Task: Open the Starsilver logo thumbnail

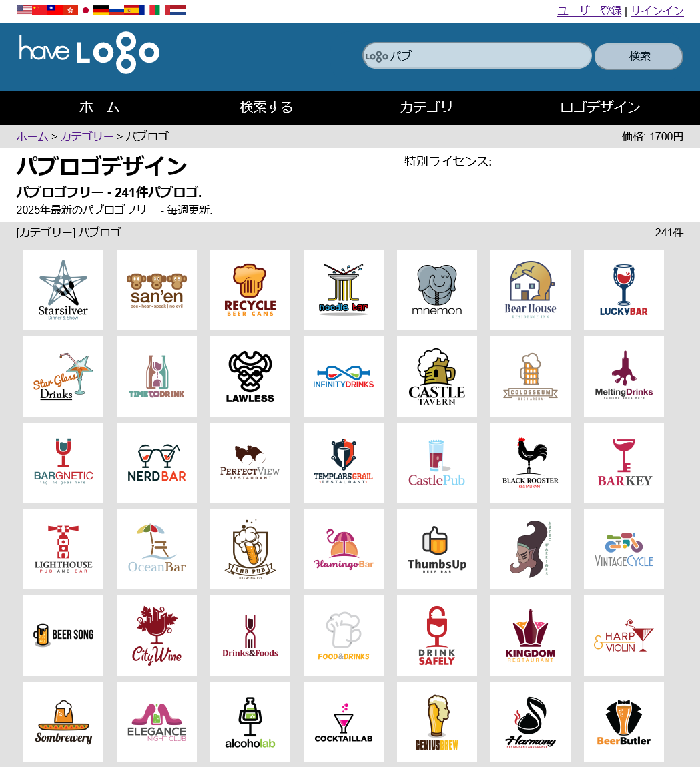Action: point(63,290)
